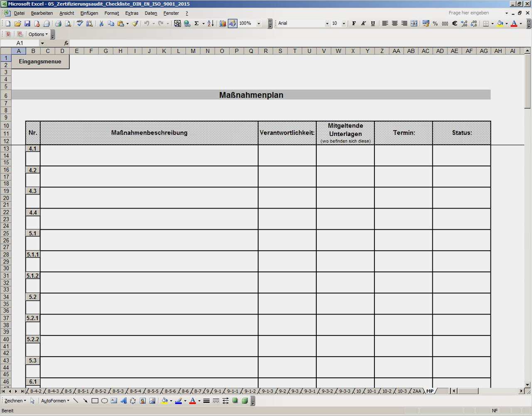Screen dimensions: 532x416
Task: Start the spell check
Action: click(79, 23)
